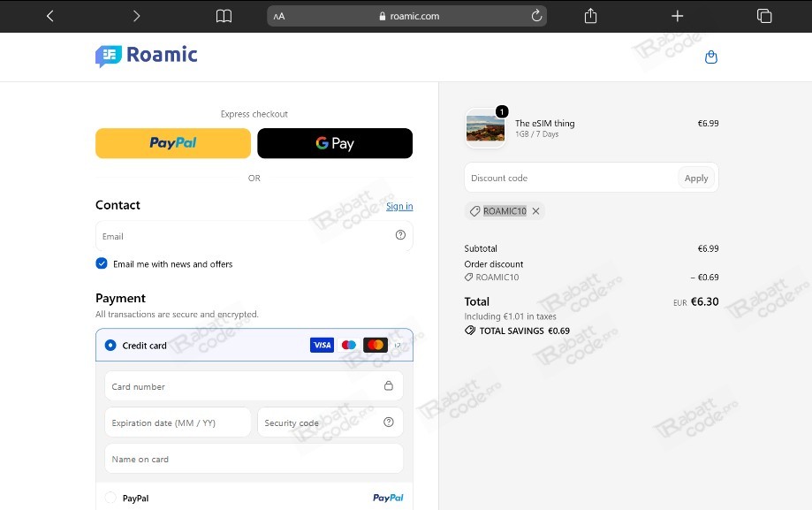Select the PayPal payment radio button
Viewport: 812px width, 510px height.
(x=110, y=498)
